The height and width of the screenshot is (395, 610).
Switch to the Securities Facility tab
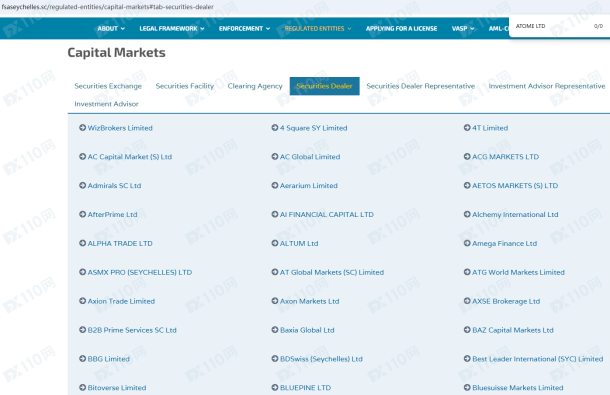click(185, 86)
